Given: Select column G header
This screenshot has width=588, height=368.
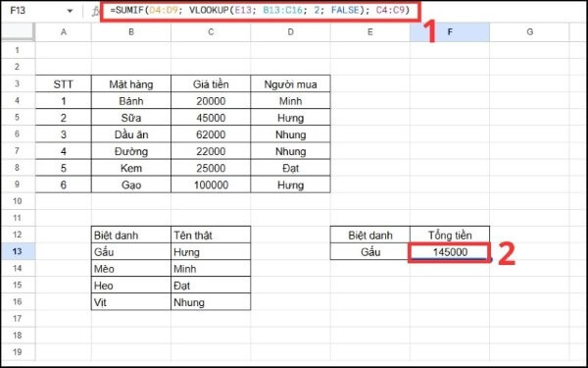Looking at the screenshot, I should click(x=529, y=32).
